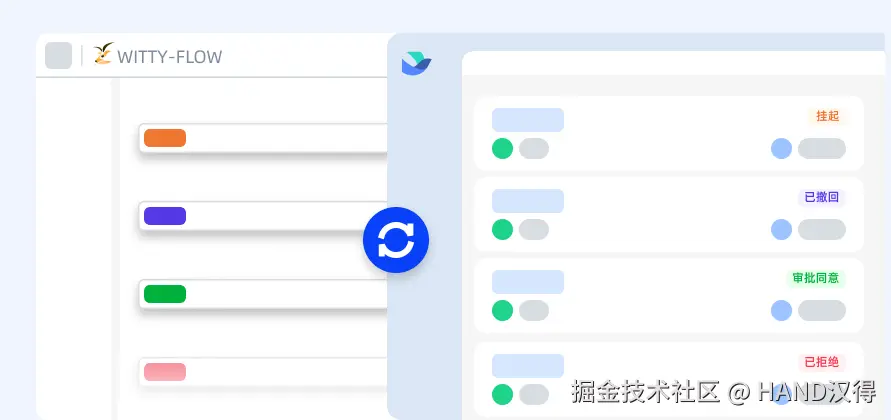This screenshot has width=891, height=420.
Task: Click blue avatar circle in 审批同意 card
Action: click(781, 310)
